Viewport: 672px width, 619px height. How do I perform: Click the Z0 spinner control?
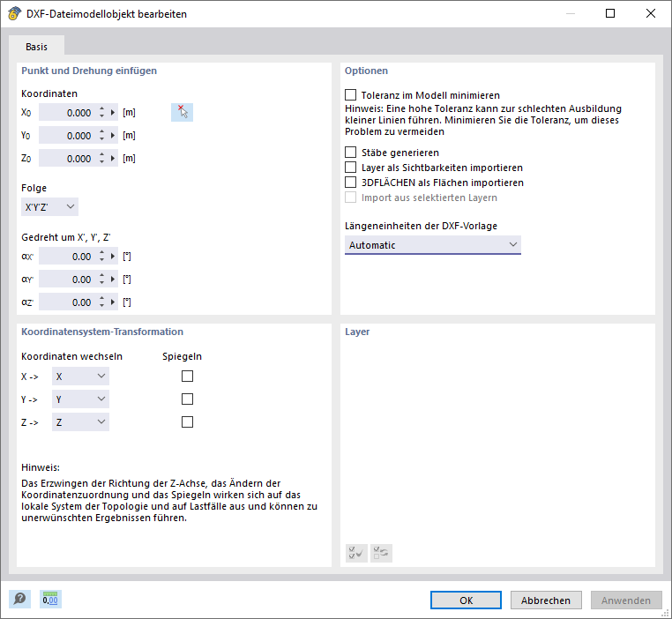point(101,159)
